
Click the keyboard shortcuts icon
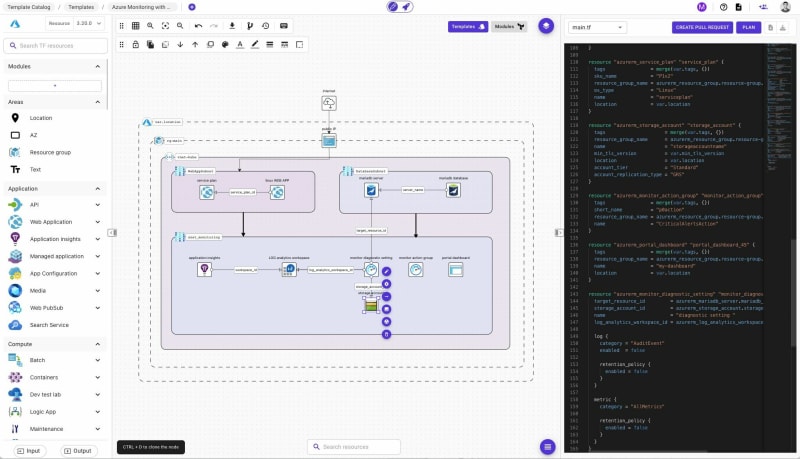coord(284,26)
